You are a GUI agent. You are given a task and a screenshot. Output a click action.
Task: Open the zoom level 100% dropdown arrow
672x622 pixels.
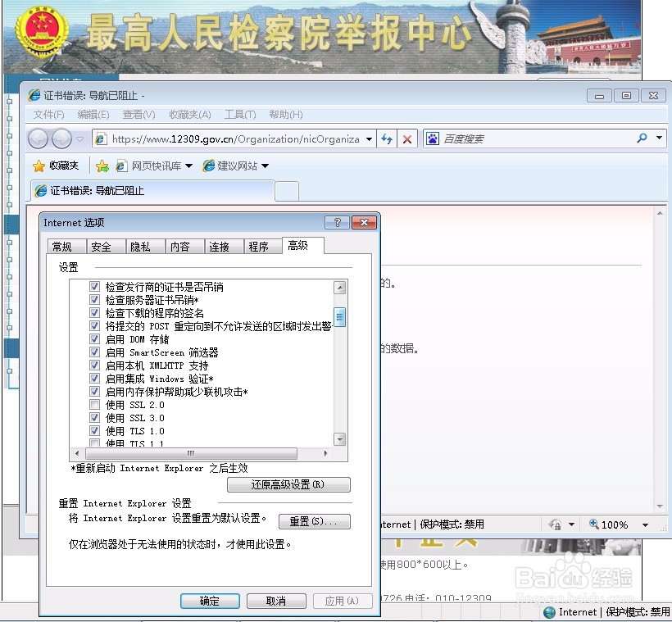(x=646, y=524)
